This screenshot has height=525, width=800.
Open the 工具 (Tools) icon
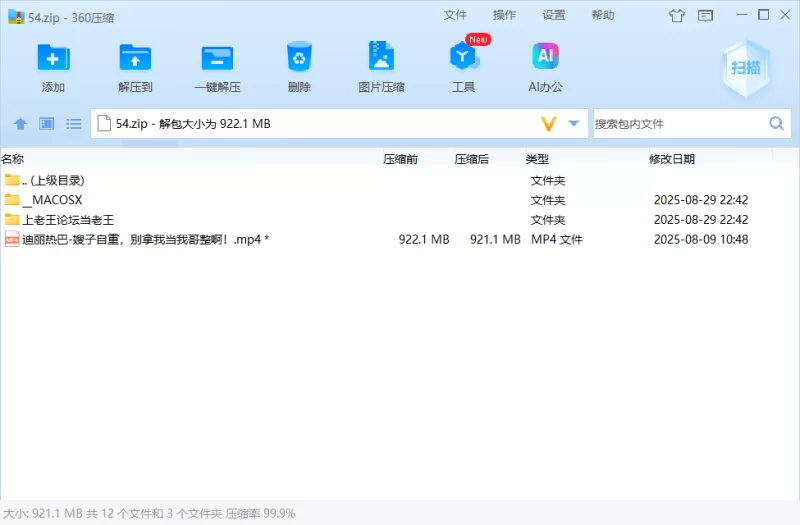point(463,57)
